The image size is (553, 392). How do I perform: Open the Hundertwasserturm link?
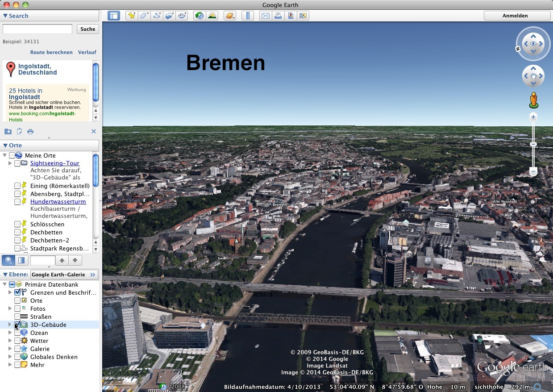[x=58, y=201]
